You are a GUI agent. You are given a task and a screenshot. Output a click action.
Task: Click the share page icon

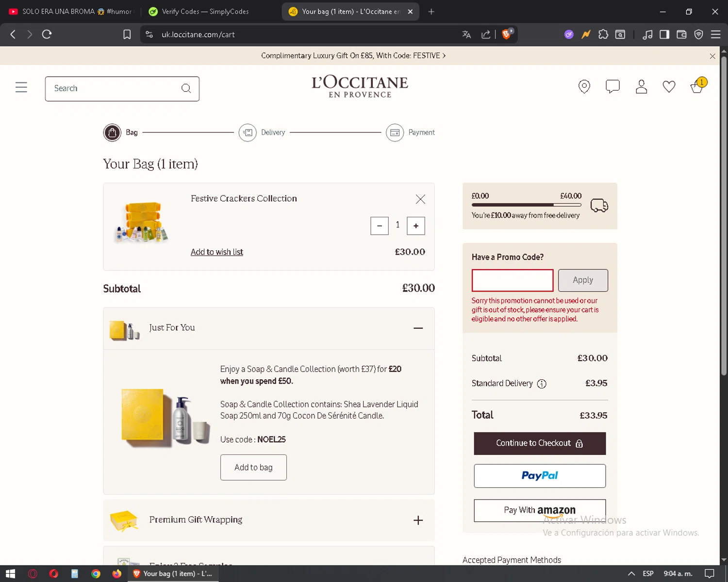click(x=485, y=34)
